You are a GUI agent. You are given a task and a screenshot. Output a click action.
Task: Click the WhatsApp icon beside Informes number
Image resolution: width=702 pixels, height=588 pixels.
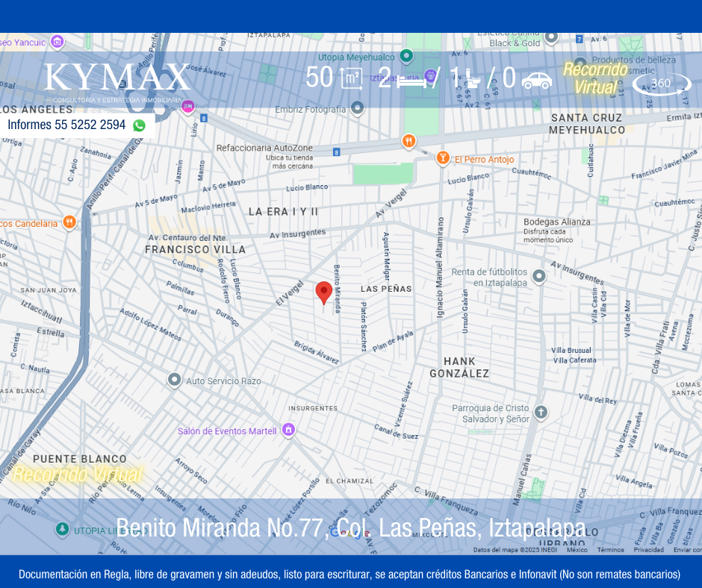click(139, 125)
